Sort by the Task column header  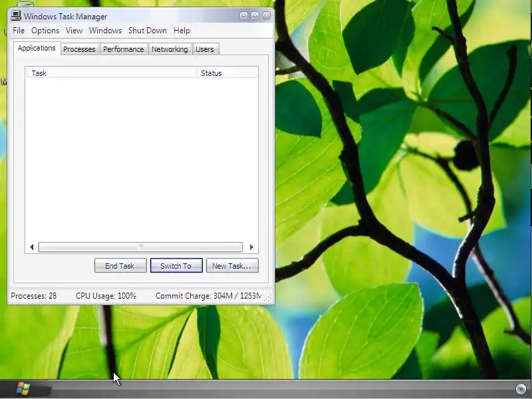point(111,73)
